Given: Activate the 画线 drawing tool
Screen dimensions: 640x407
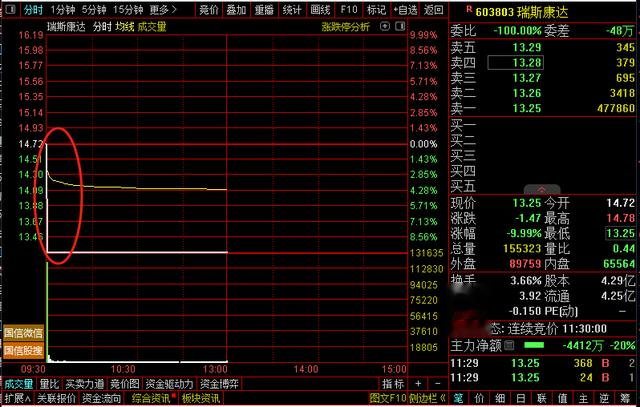Looking at the screenshot, I should point(320,9).
